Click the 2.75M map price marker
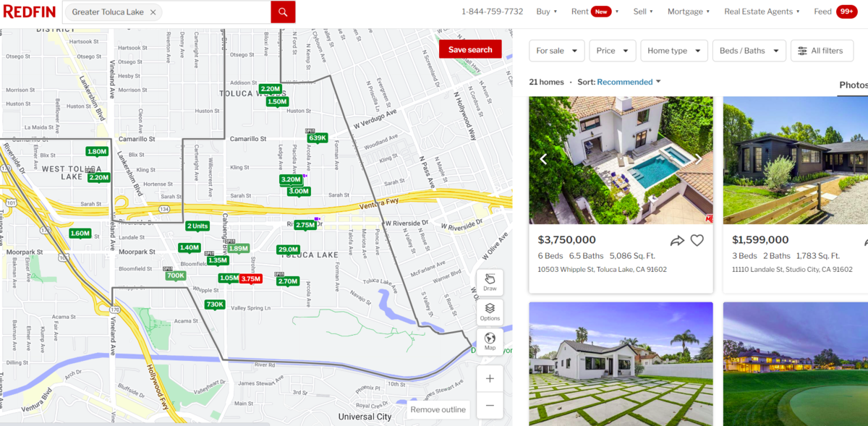 tap(305, 226)
